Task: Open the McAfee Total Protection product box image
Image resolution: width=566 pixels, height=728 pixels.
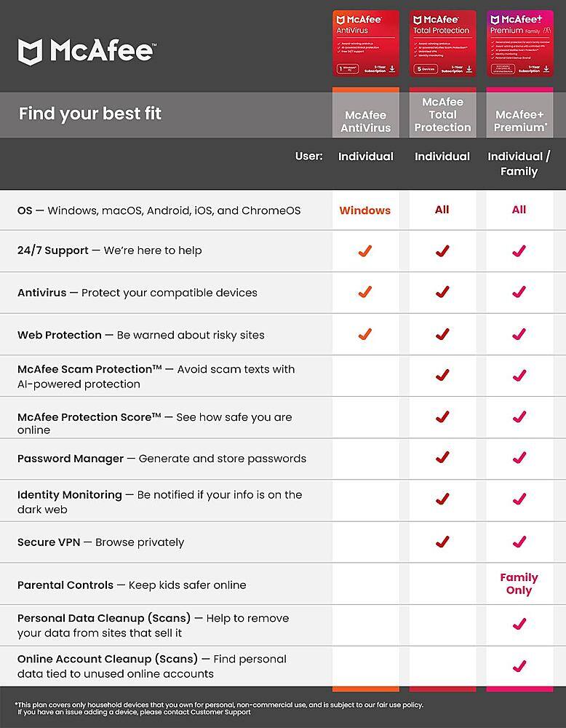Action: click(x=442, y=44)
